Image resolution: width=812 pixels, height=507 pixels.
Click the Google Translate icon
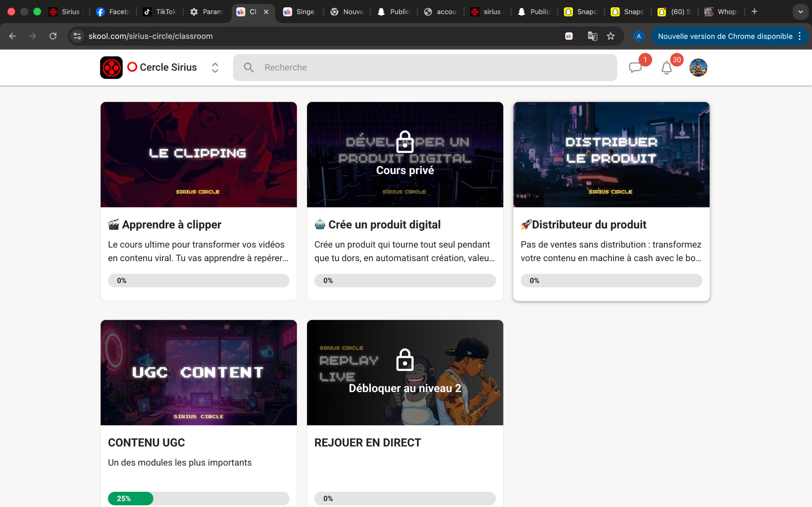coord(592,36)
